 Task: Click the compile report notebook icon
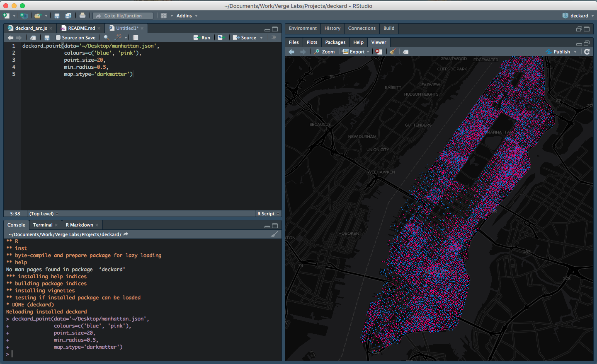pos(136,38)
